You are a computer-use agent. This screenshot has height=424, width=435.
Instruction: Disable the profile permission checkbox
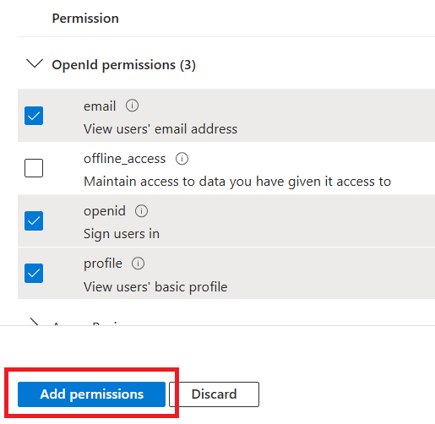coord(34,273)
